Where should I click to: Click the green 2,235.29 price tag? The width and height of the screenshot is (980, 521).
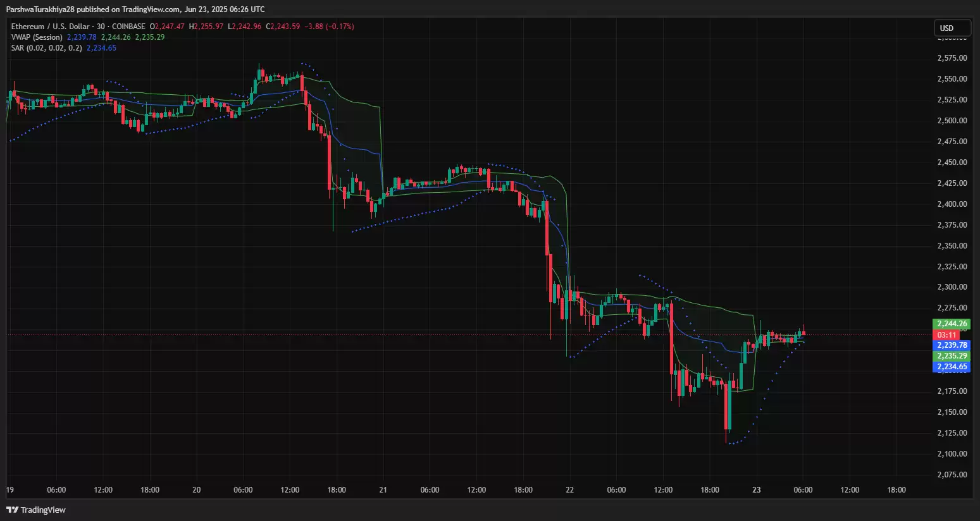click(952, 356)
